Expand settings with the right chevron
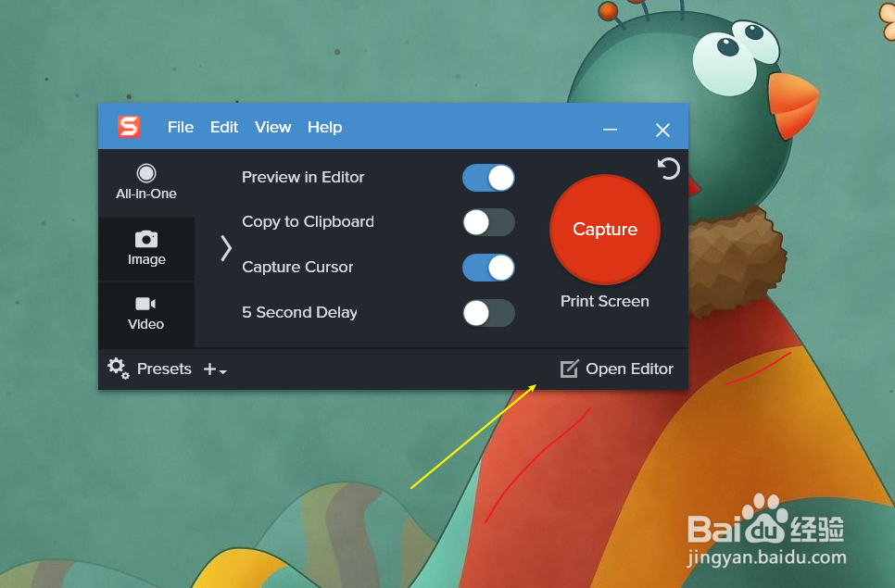 pyautogui.click(x=226, y=249)
